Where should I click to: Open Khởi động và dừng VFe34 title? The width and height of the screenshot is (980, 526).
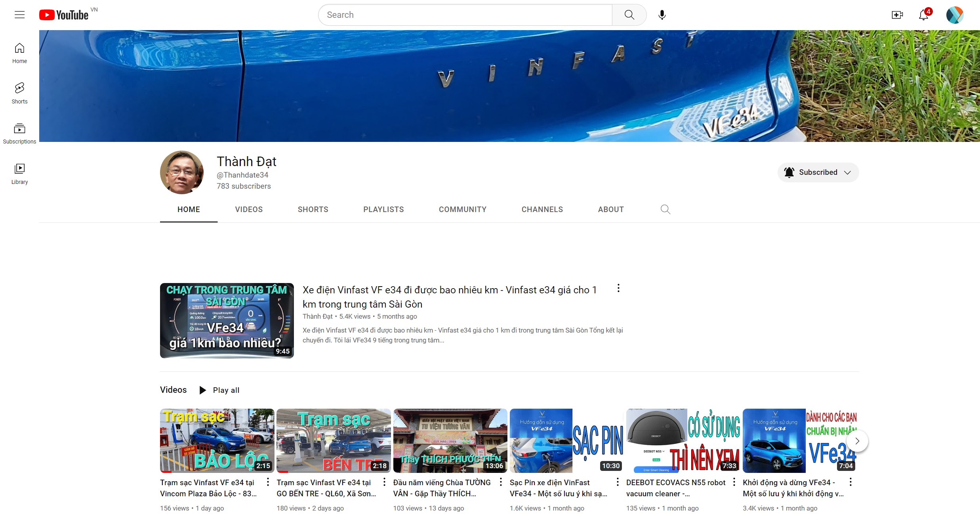[x=793, y=488]
